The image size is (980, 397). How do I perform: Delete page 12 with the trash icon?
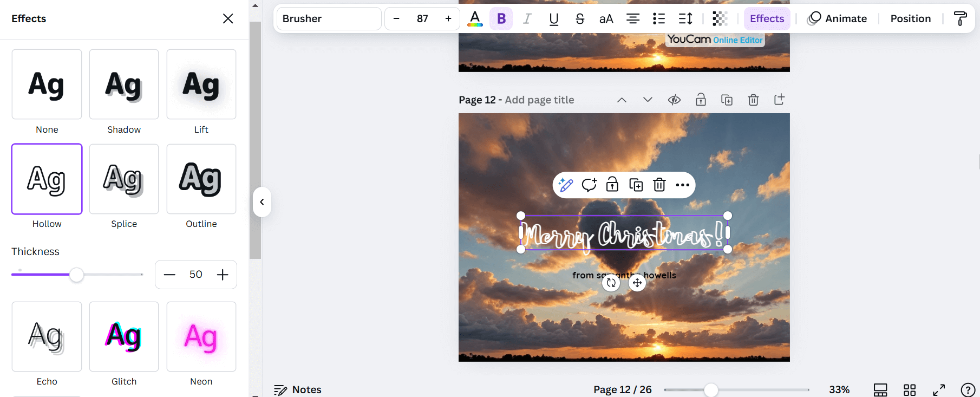tap(753, 100)
